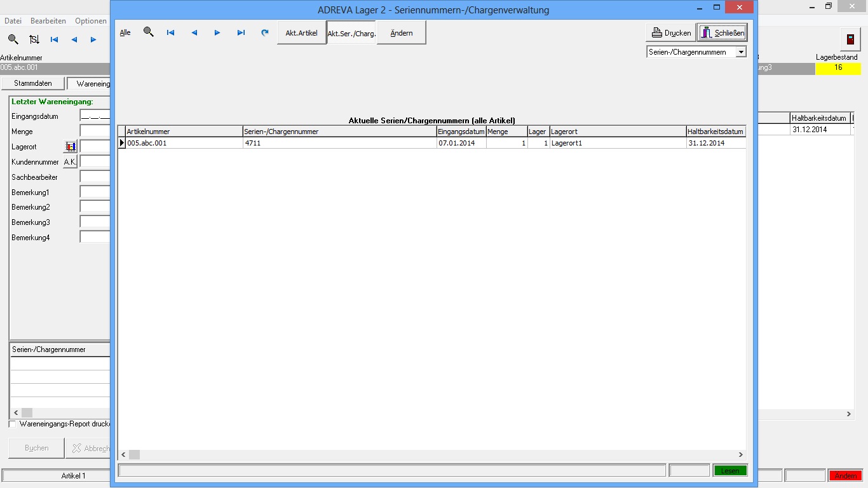
Task: Go to previous article in main window
Action: (x=74, y=39)
